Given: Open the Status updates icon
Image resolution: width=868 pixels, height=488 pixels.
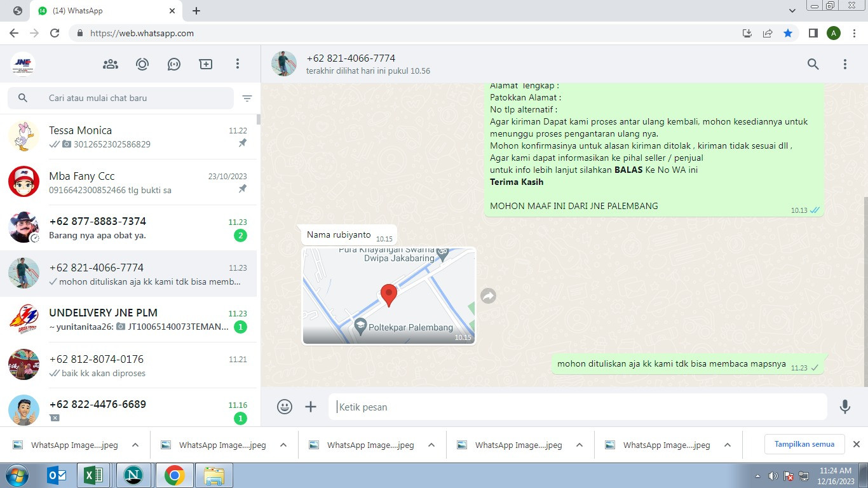Looking at the screenshot, I should pos(142,64).
